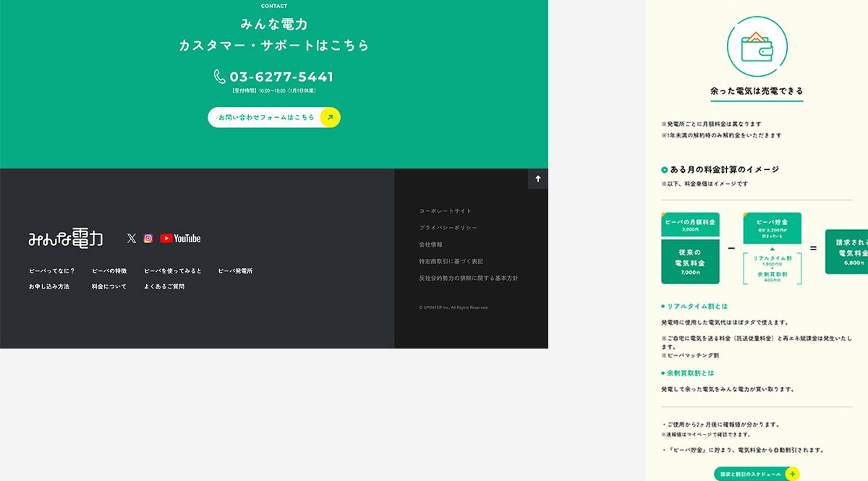Open 特定商取引に基づく表記 link
The image size is (868, 481).
[451, 261]
